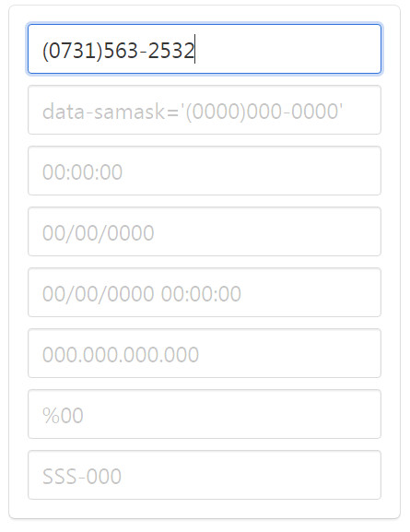The height and width of the screenshot is (532, 410).
Task: Focus the SSS-000 masked input
Action: pos(205,475)
